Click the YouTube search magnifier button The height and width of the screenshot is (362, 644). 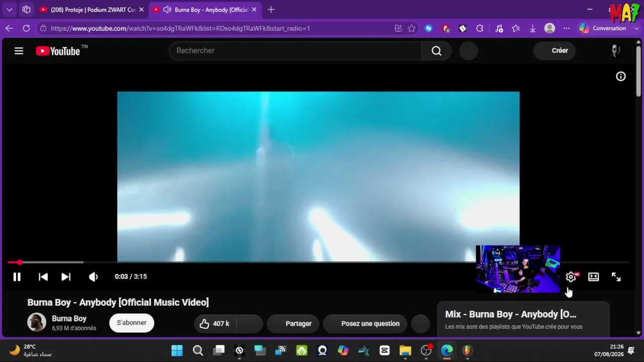[436, 51]
